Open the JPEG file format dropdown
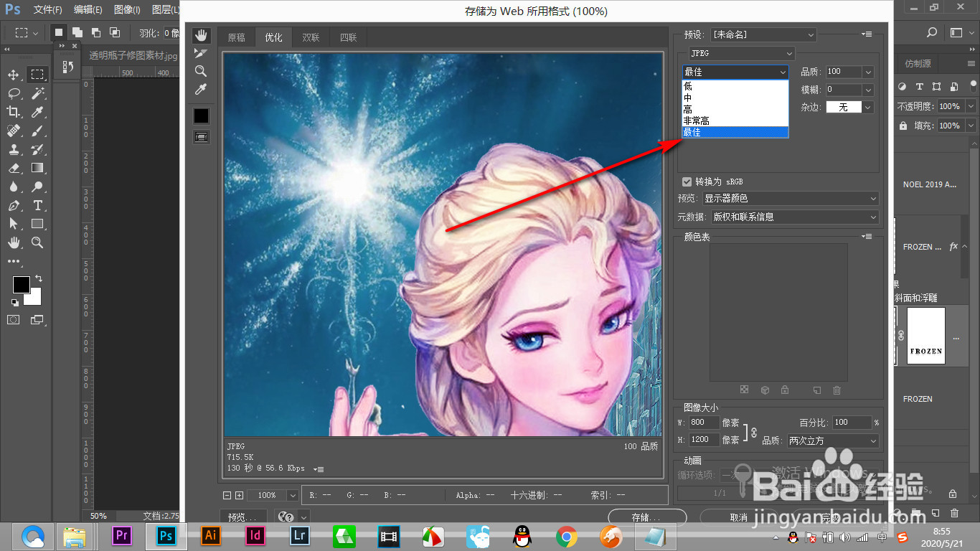This screenshot has width=980, height=551. pos(741,53)
